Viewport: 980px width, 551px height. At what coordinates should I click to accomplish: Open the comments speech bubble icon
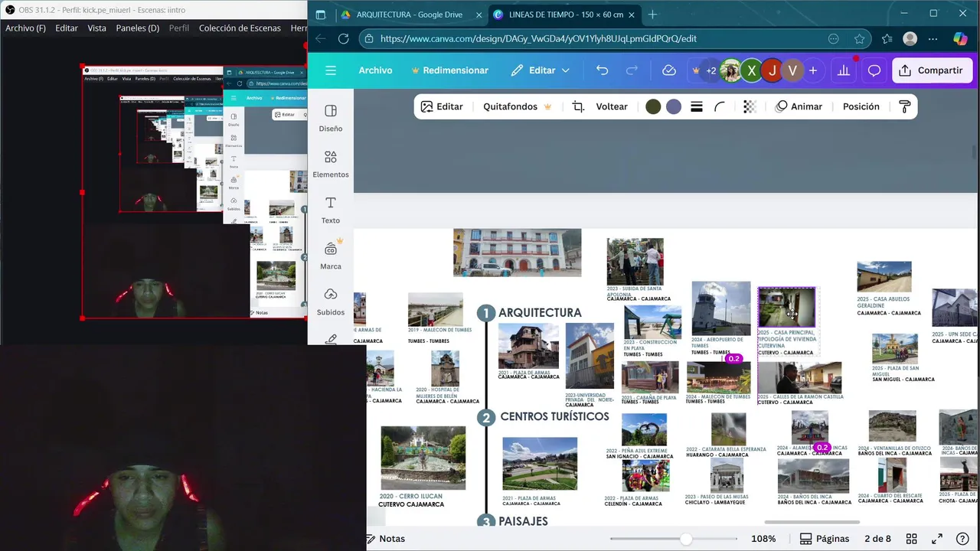point(874,70)
